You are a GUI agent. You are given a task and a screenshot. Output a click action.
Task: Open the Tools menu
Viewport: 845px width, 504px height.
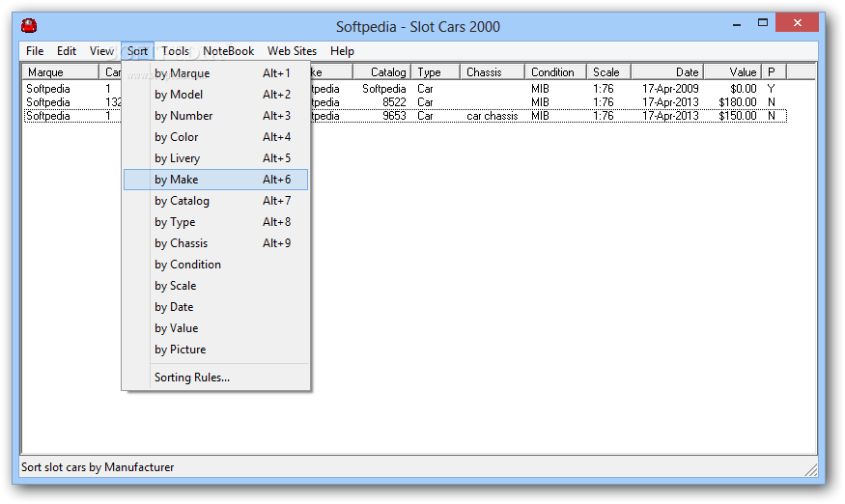tap(175, 51)
